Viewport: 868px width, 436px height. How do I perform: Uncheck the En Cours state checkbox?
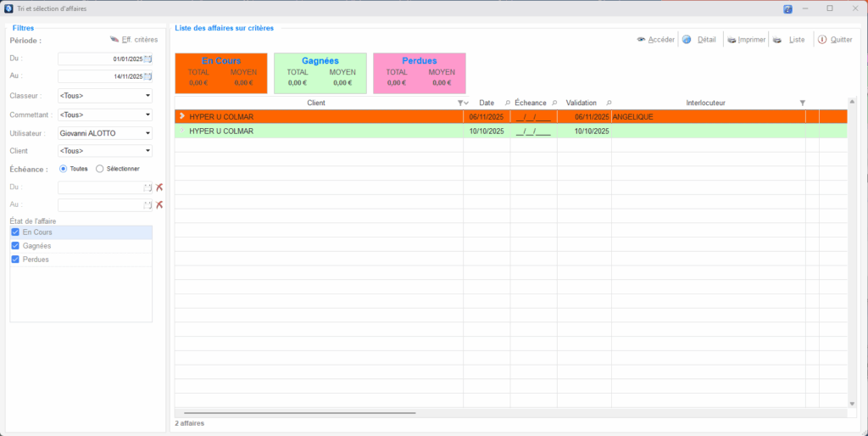click(x=15, y=232)
